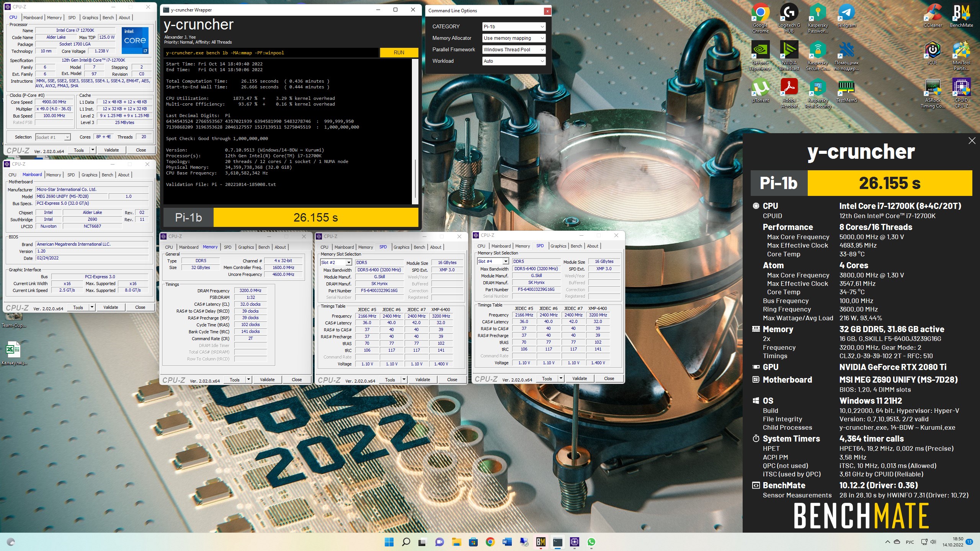
Task: Open the Excel file on desktop
Action: click(14, 353)
